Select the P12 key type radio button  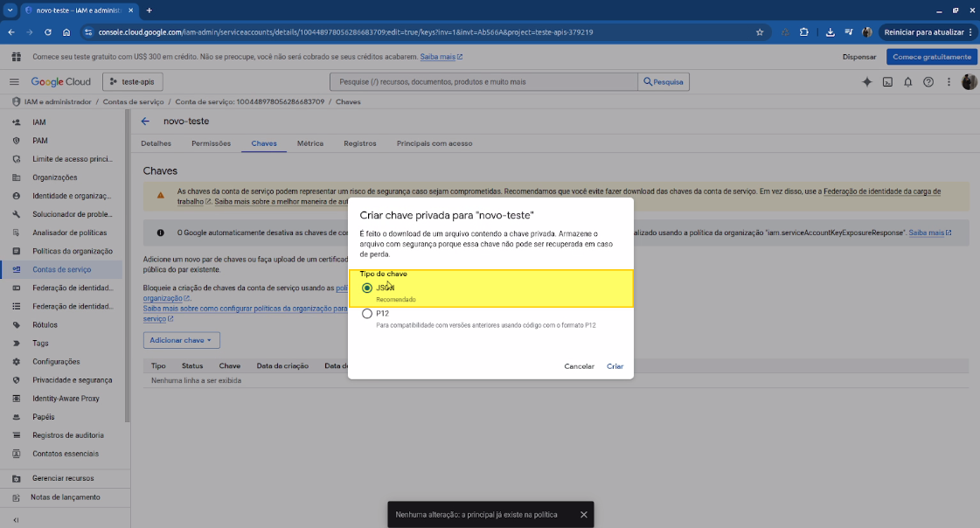[x=367, y=314]
